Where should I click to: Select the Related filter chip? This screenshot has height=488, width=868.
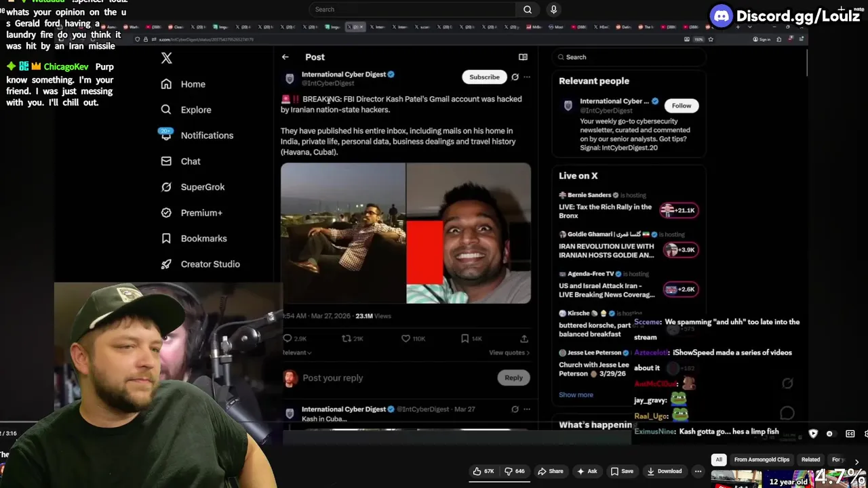[x=810, y=460]
